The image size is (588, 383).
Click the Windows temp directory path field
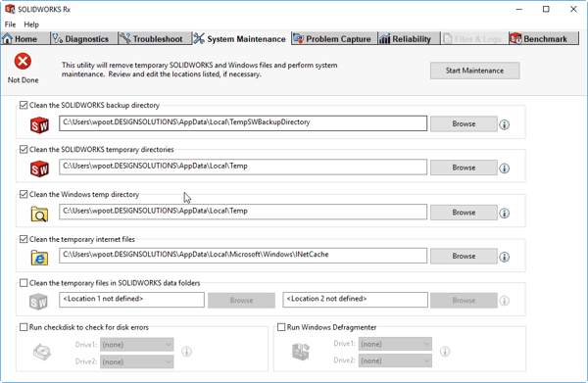click(243, 212)
